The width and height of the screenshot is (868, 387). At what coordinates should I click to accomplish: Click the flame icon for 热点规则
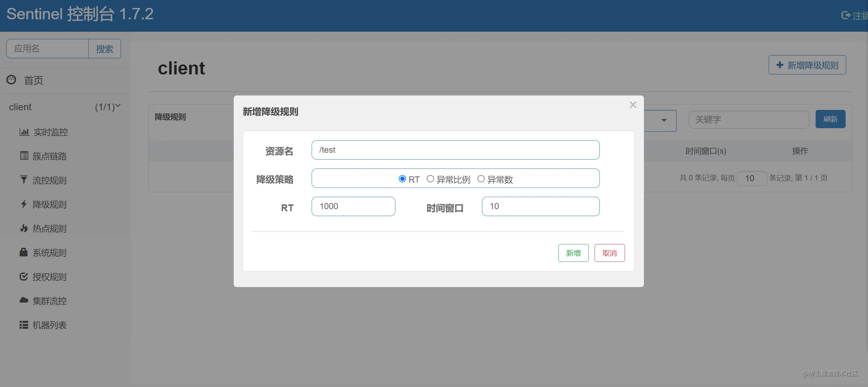click(24, 228)
